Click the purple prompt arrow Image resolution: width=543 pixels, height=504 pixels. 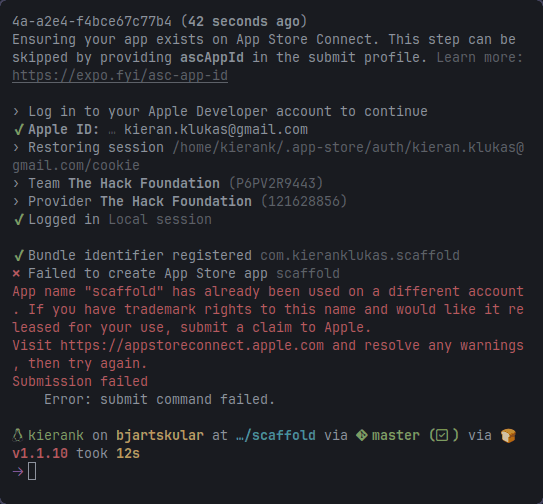point(18,471)
